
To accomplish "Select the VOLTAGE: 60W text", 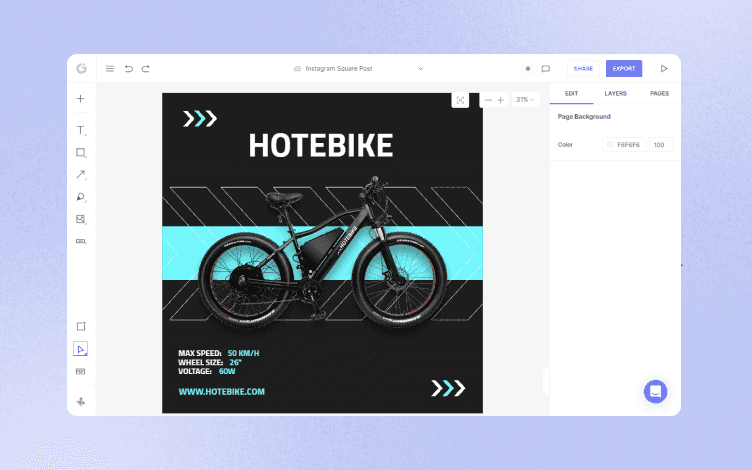I will (207, 371).
